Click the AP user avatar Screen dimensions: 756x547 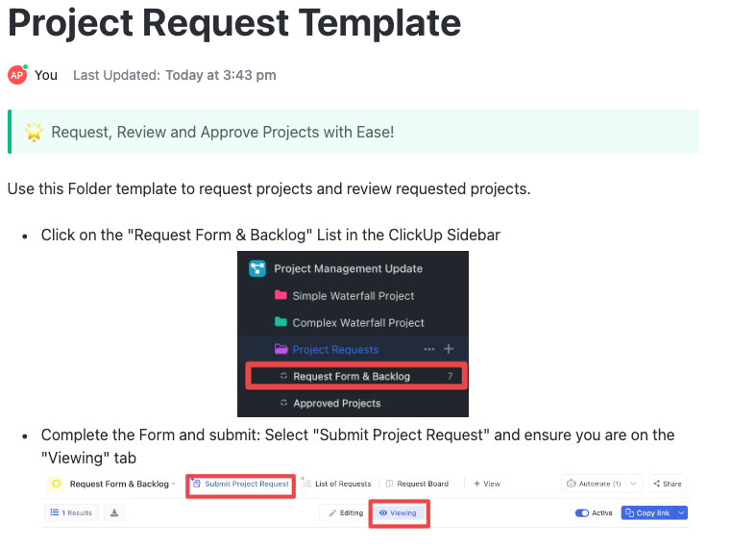pos(17,75)
